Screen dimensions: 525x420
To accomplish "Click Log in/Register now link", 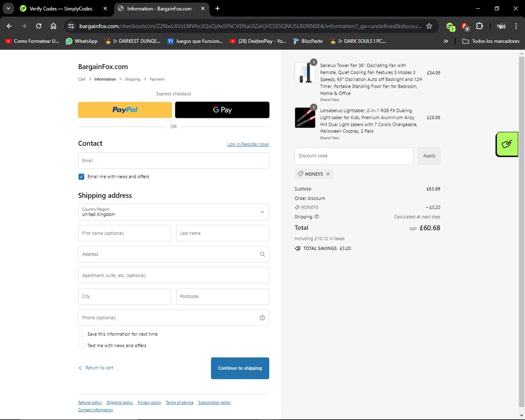I will [x=248, y=144].
